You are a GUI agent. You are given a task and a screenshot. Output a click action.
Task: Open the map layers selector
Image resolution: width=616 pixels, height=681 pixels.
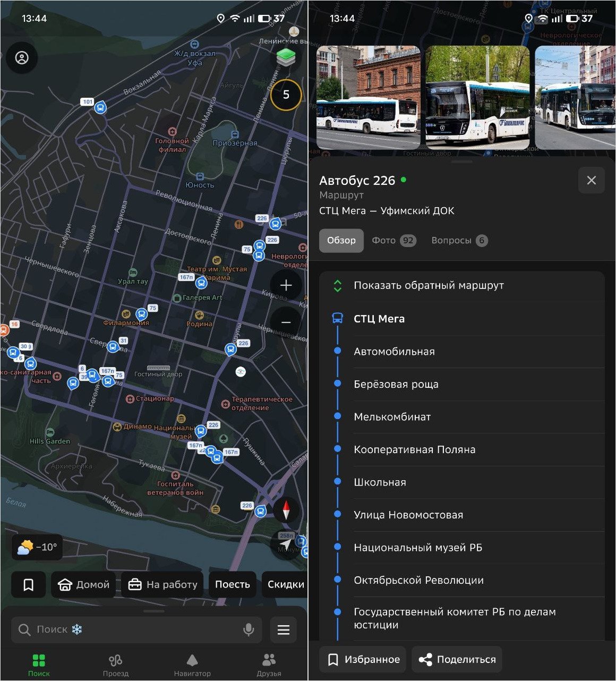[x=286, y=57]
